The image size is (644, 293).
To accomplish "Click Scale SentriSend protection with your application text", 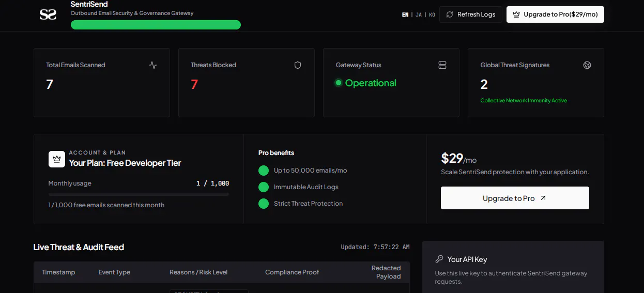I will click(515, 172).
